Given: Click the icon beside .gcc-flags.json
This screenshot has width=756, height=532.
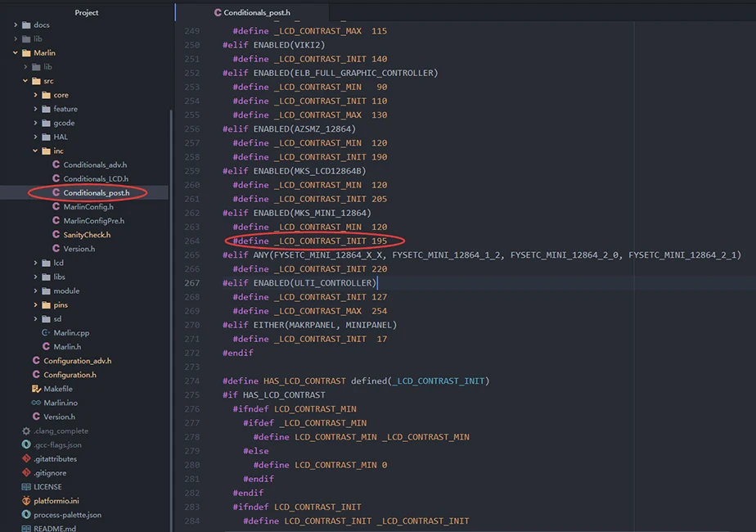Looking at the screenshot, I should pos(26,444).
